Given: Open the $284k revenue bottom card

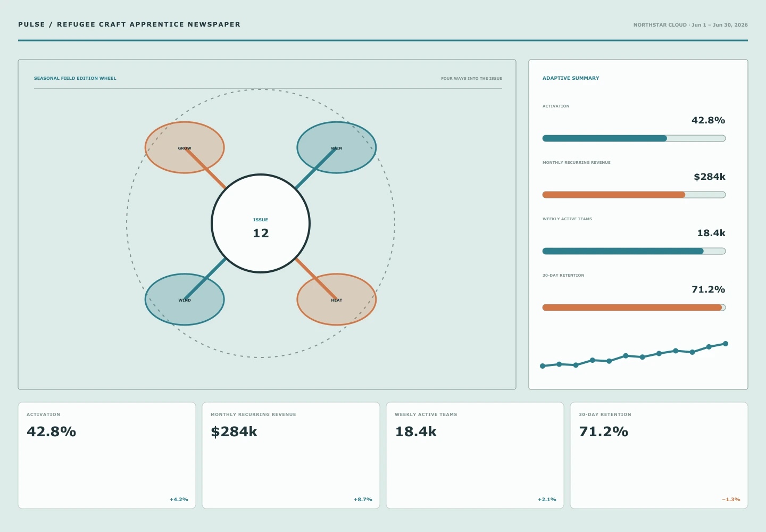Looking at the screenshot, I should pyautogui.click(x=291, y=455).
